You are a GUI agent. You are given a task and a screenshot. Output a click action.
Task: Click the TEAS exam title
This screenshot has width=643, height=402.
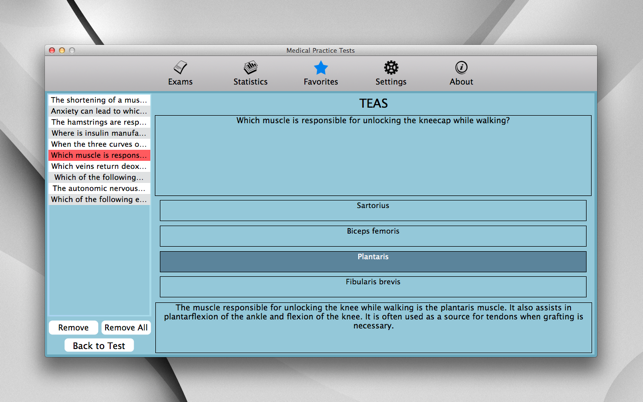[x=373, y=103]
